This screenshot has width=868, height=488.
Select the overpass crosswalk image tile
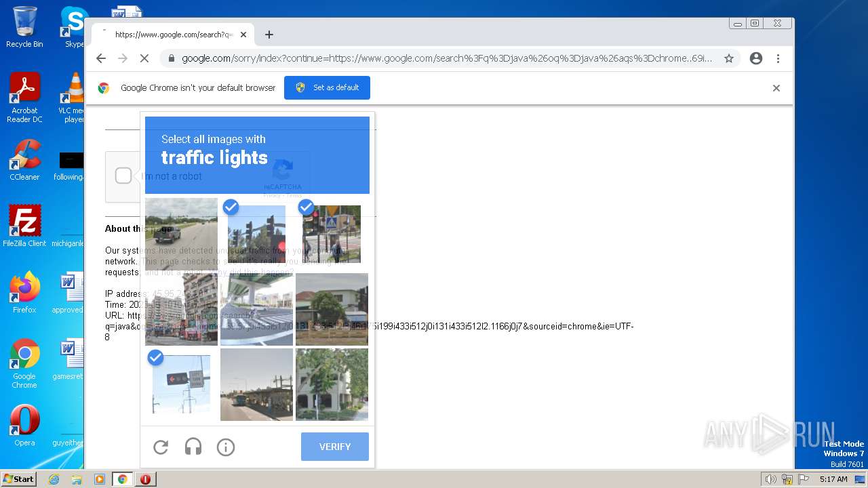[x=256, y=309]
